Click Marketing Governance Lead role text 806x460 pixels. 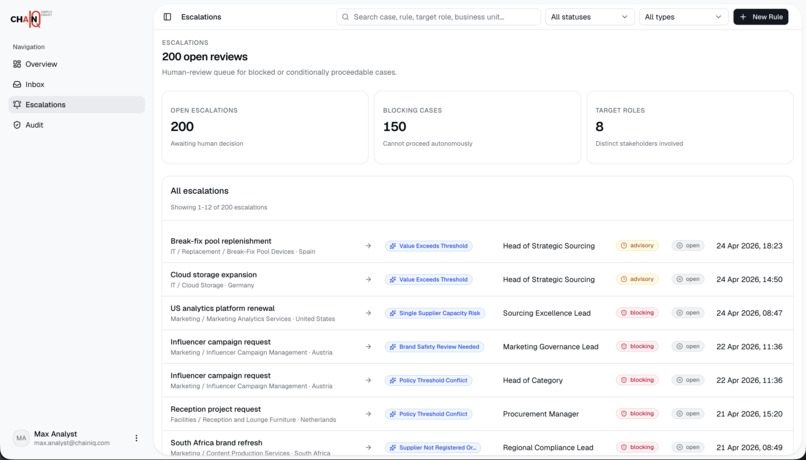click(551, 346)
